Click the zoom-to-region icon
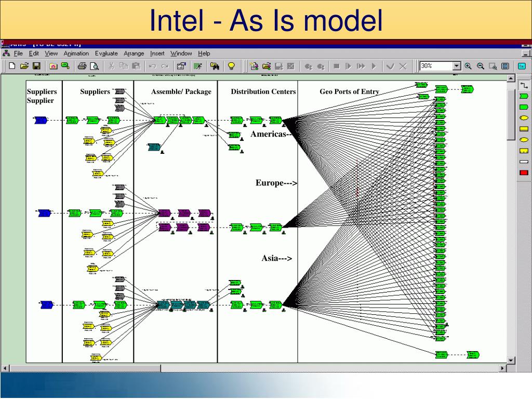532x399 pixels. pyautogui.click(x=493, y=66)
